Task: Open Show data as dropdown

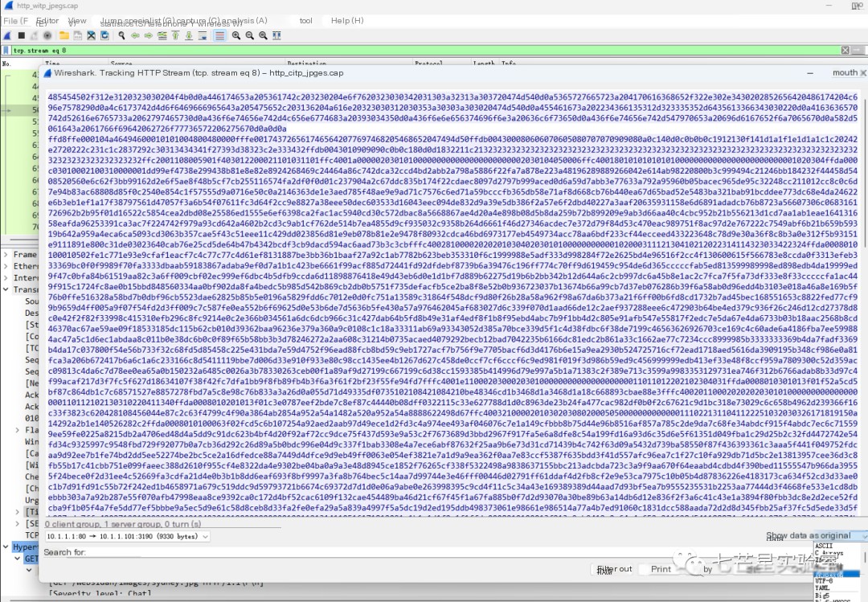Action: (840, 535)
